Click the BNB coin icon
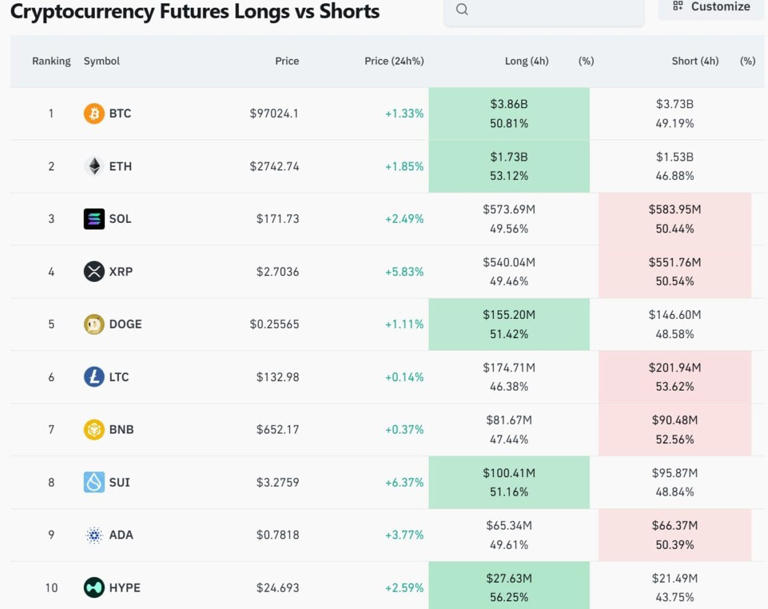 tap(94, 430)
